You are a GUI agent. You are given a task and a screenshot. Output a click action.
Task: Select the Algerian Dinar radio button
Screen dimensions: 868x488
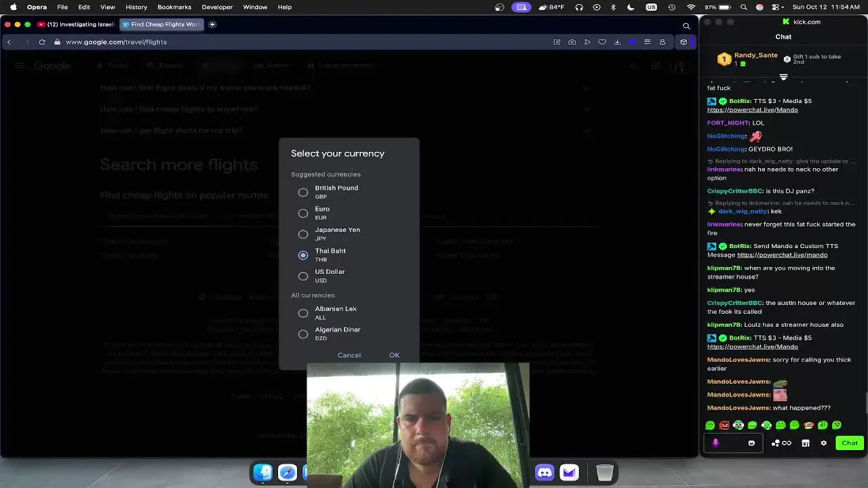303,334
